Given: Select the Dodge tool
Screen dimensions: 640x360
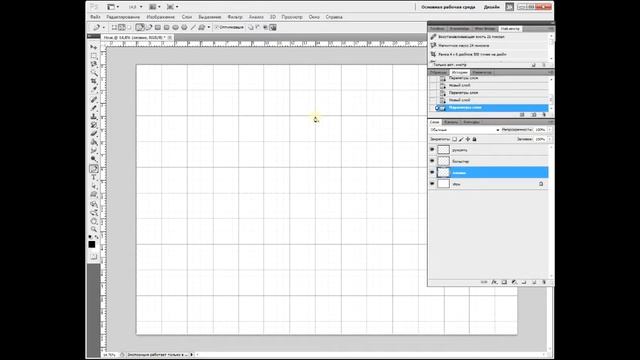Looking at the screenshot, I should (x=94, y=159).
